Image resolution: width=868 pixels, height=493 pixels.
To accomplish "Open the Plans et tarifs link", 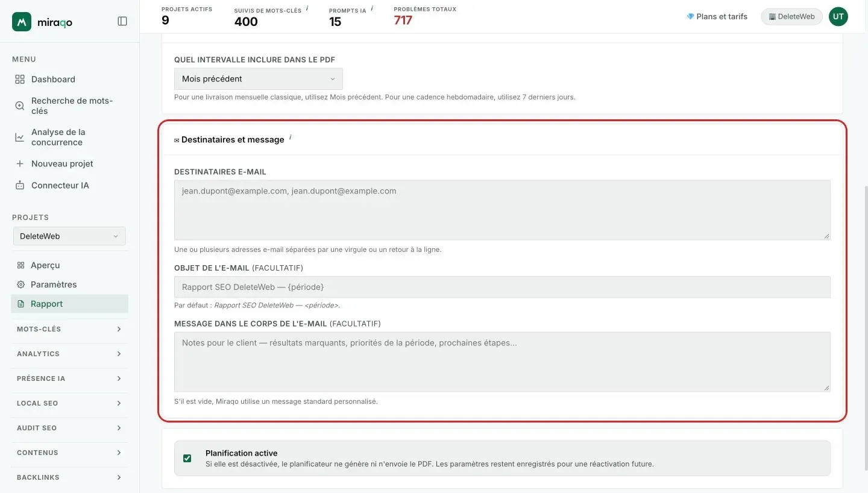I will tap(717, 16).
